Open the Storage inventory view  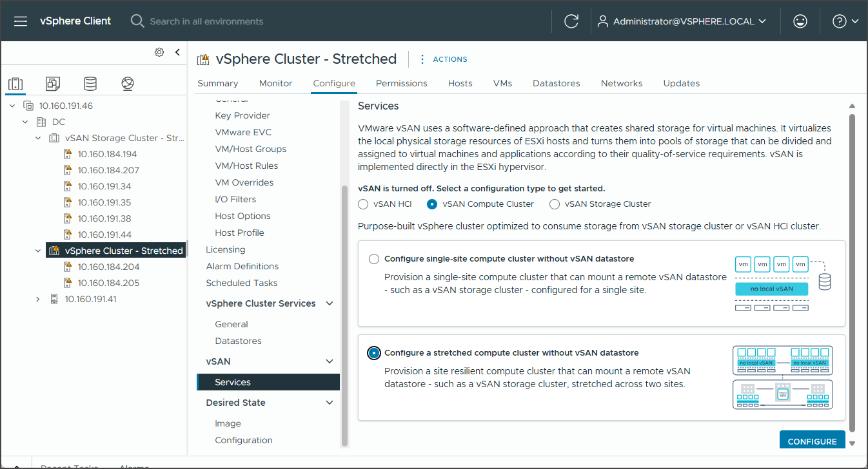[x=90, y=83]
